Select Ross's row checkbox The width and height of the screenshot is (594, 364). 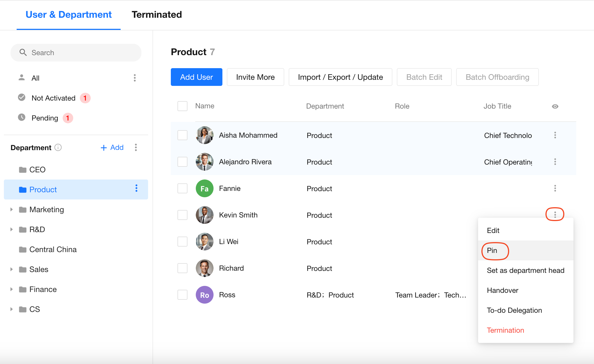(x=182, y=295)
